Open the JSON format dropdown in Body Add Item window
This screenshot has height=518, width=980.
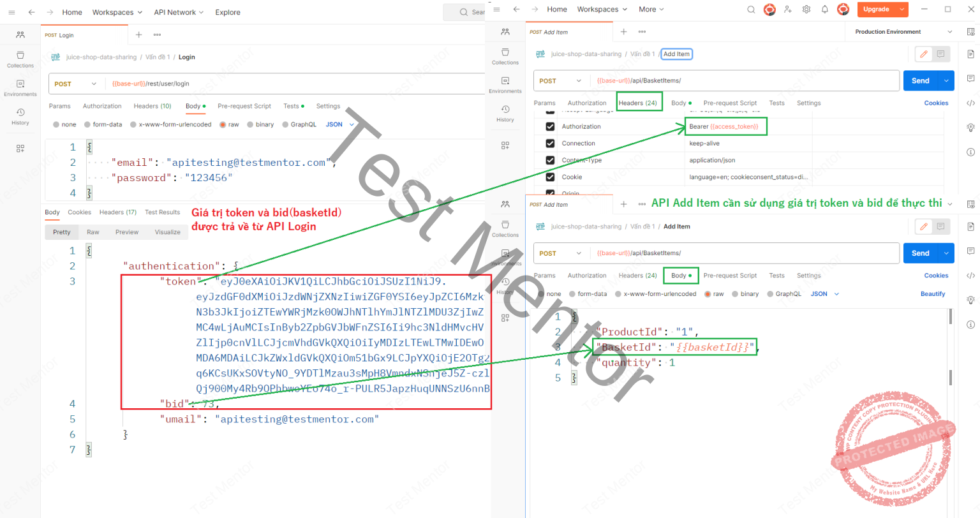825,294
